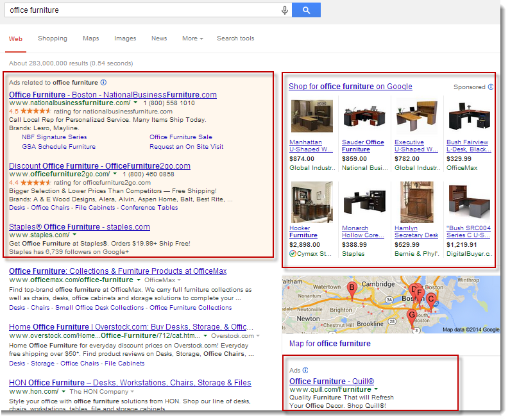510x420 pixels.
Task: Expand green arrow beside officemax.com/office-furniture URL
Action: click(x=139, y=280)
